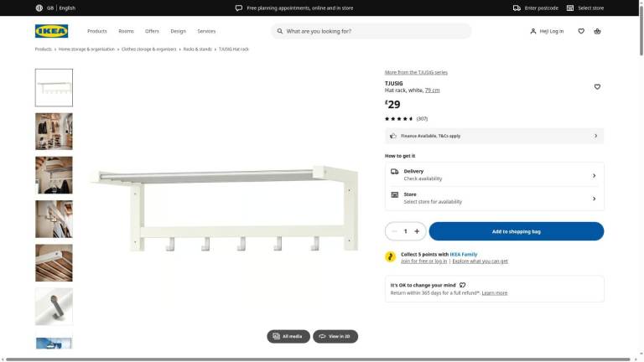
Task: Click the search magnifier icon
Action: pyautogui.click(x=280, y=31)
